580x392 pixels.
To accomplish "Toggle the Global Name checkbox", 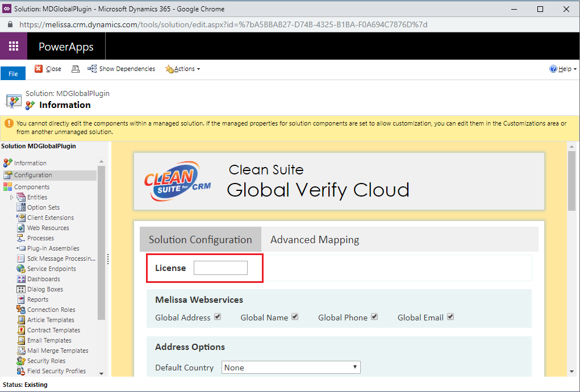I will click(295, 317).
